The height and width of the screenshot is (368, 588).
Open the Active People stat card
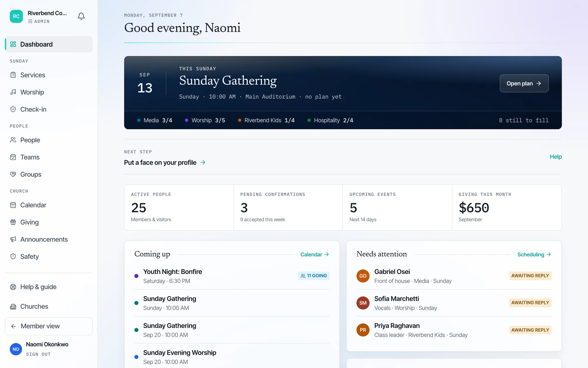pos(179,207)
